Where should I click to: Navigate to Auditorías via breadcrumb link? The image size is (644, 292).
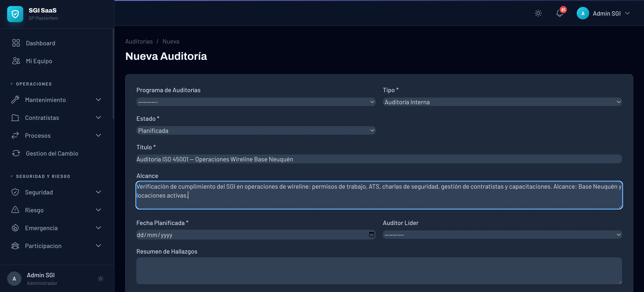pos(139,41)
